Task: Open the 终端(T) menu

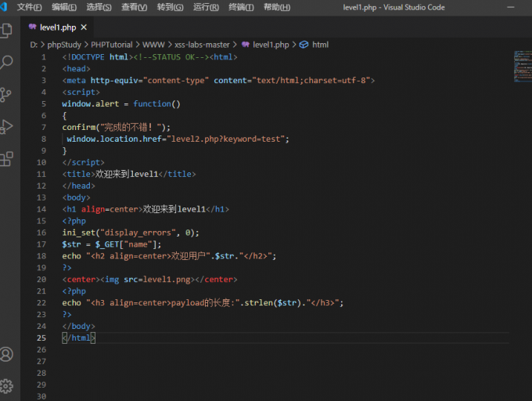Action: point(241,7)
